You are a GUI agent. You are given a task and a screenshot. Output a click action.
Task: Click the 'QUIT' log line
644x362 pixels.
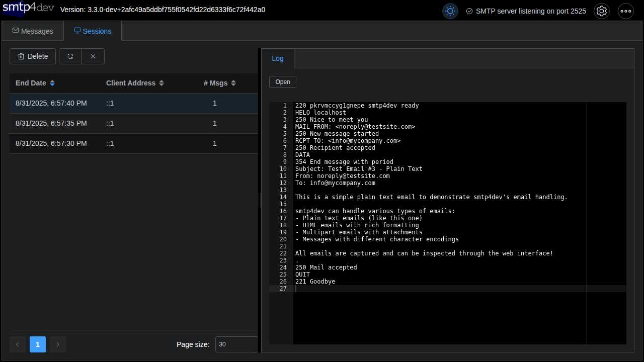(x=302, y=275)
